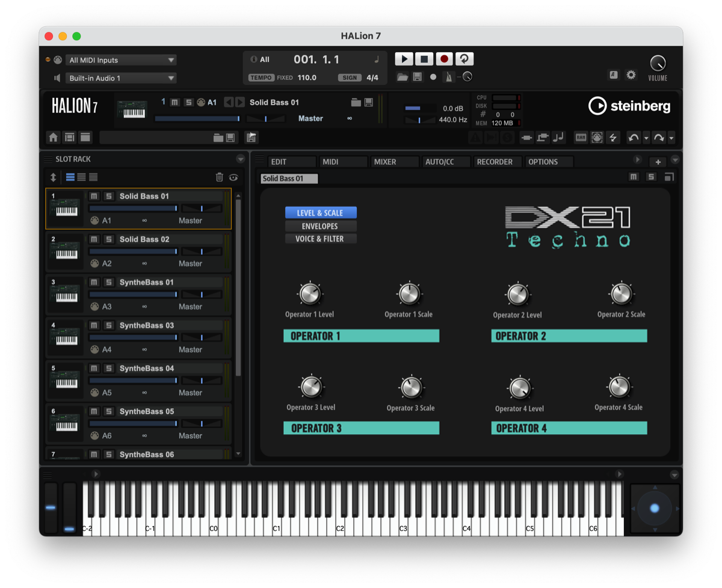The image size is (722, 588).
Task: Click the Operator 1 Level knob
Action: 310,294
